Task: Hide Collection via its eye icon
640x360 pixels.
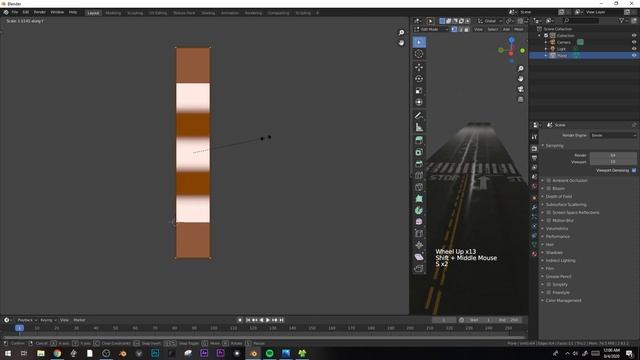Action: [x=634, y=36]
